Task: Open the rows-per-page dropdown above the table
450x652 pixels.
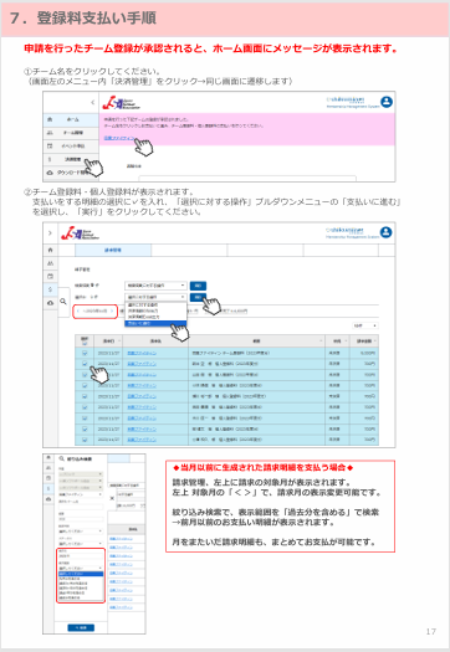Action: [365, 326]
